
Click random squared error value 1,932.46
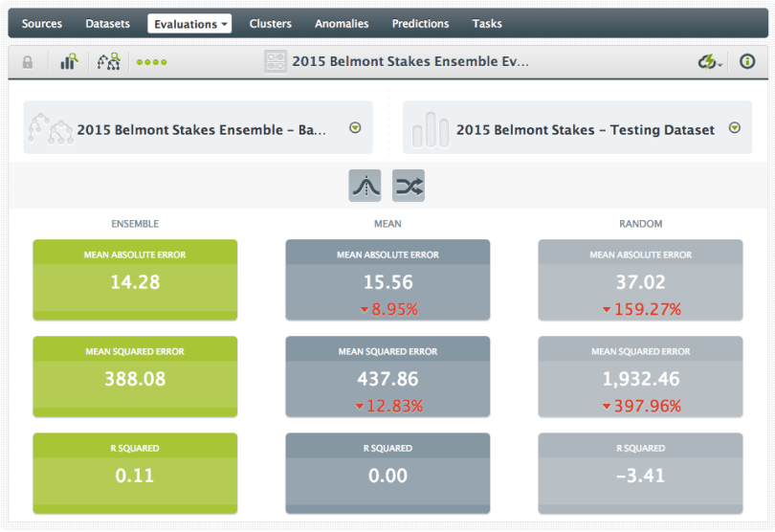point(640,379)
